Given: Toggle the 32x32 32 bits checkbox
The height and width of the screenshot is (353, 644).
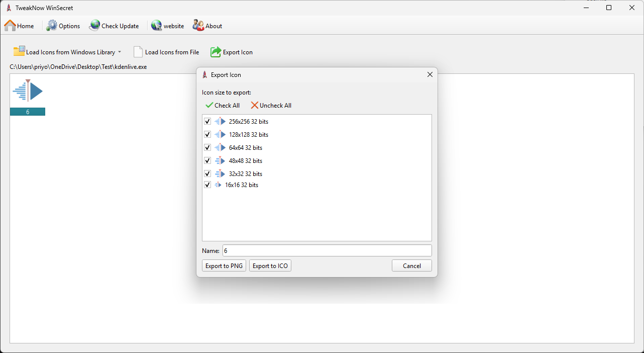Looking at the screenshot, I should [x=207, y=174].
